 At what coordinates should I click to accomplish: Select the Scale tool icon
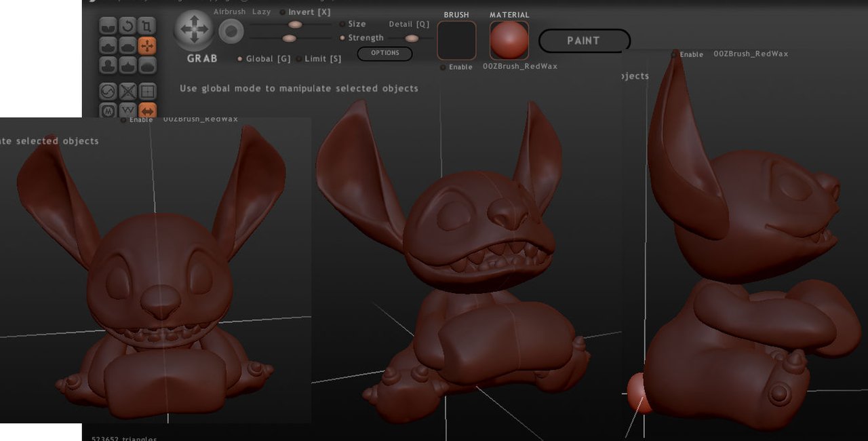pos(147,26)
